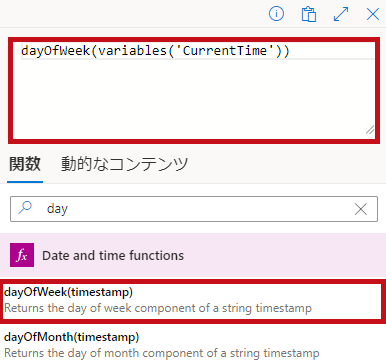This screenshot has width=386, height=363.
Task: Switch to the 関数 tab
Action: click(x=25, y=164)
